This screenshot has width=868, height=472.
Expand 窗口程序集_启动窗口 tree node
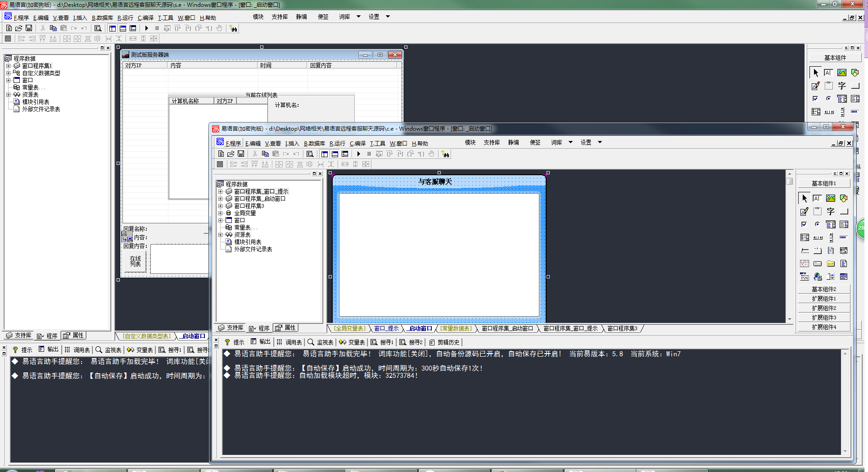(x=221, y=199)
